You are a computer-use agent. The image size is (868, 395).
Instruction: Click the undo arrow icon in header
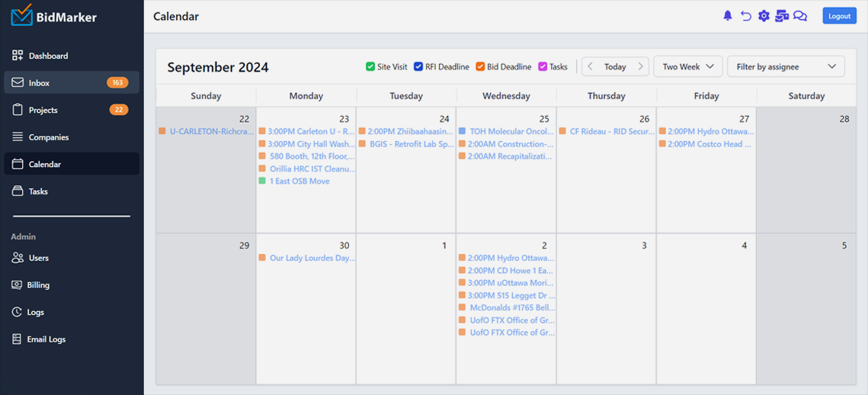point(745,16)
